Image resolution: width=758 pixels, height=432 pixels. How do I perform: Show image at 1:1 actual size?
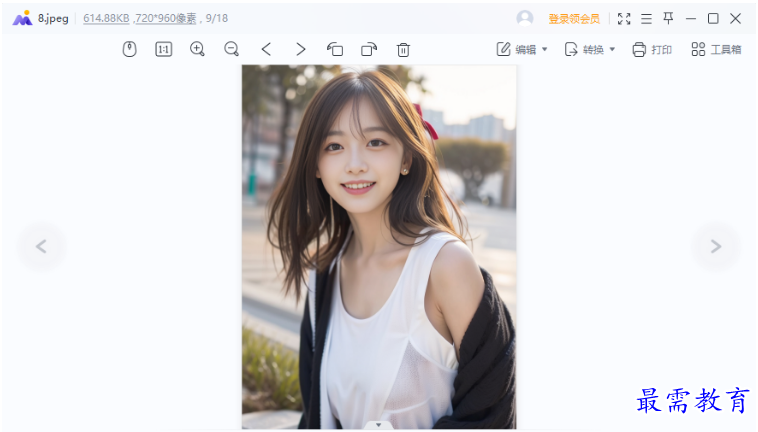click(x=163, y=49)
